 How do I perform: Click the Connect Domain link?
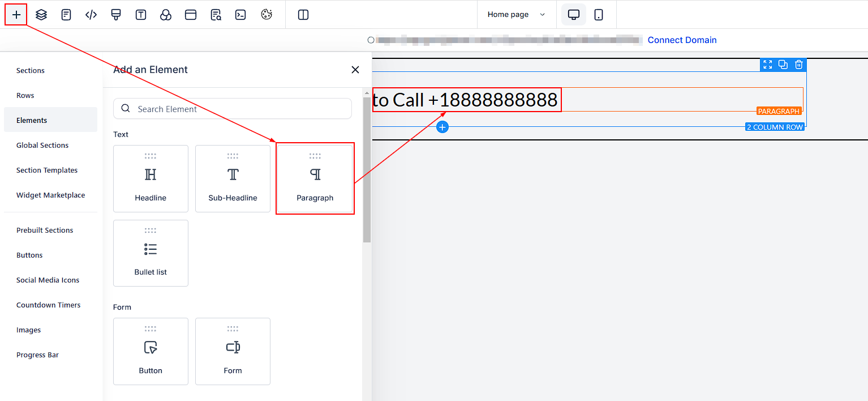pyautogui.click(x=682, y=40)
